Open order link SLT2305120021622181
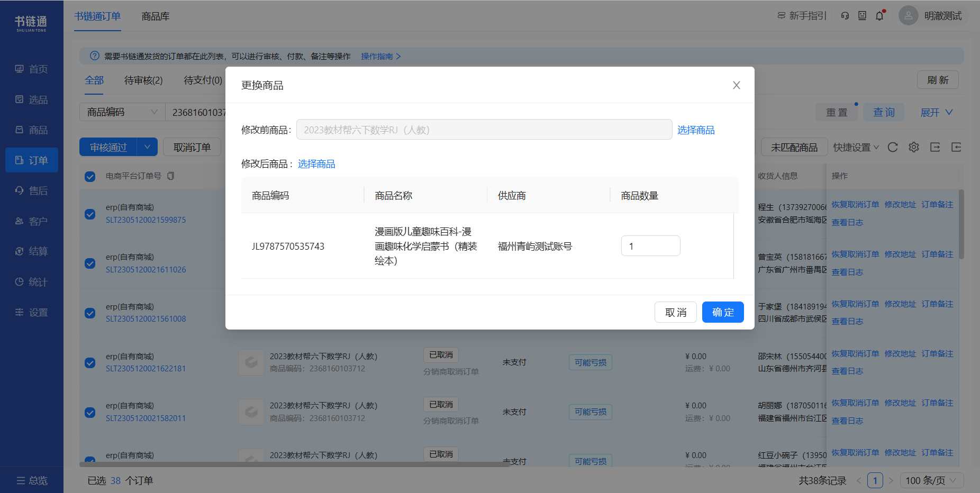The image size is (980, 493). (x=146, y=369)
